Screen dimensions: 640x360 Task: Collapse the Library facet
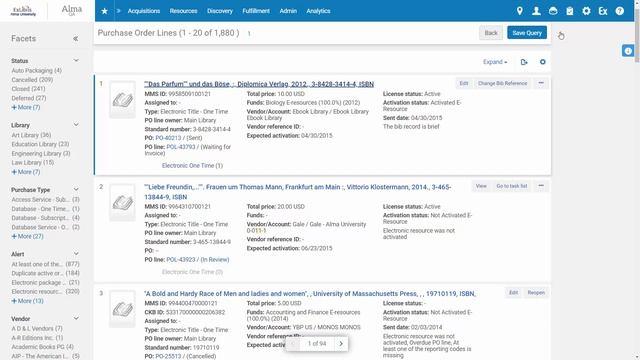76,125
